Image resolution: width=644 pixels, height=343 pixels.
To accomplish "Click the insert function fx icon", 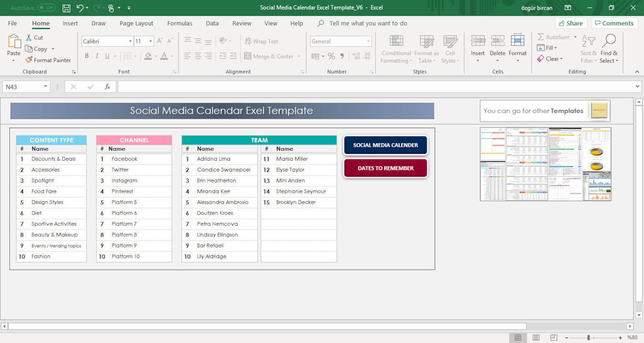I will pos(107,87).
